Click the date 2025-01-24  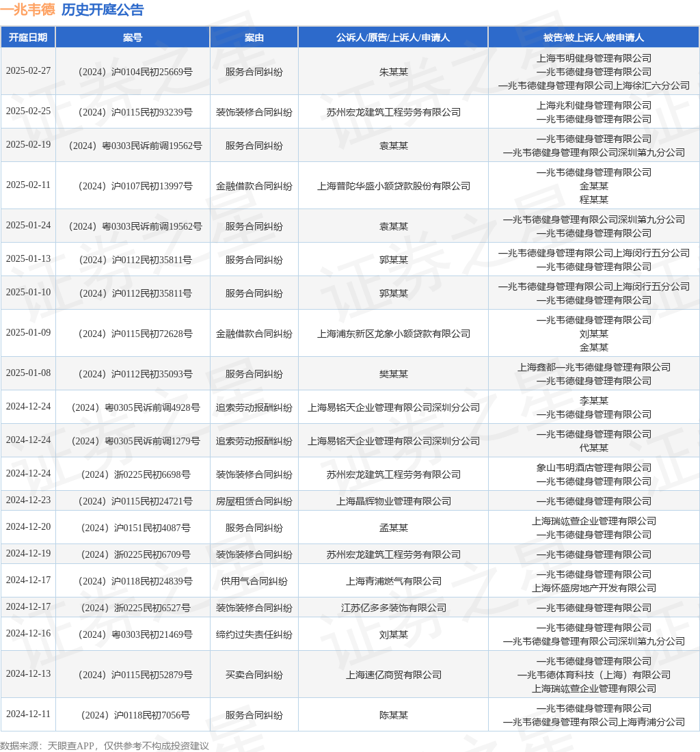(28, 225)
